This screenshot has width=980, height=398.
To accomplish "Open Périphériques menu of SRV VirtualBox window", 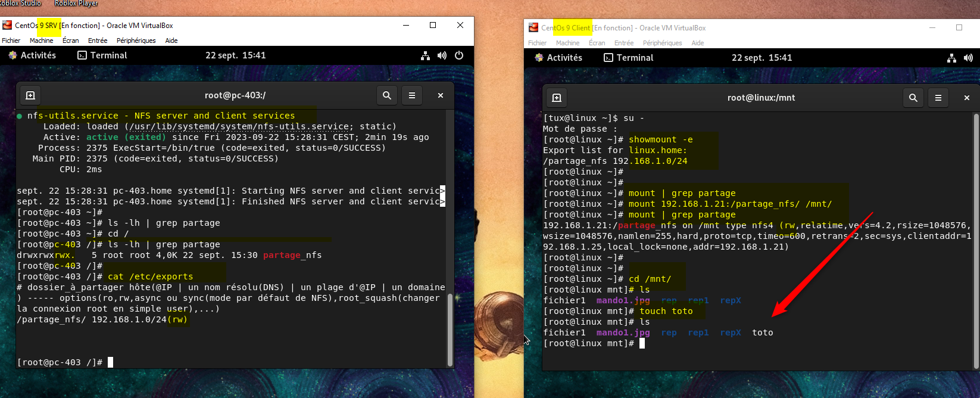I will tap(136, 41).
